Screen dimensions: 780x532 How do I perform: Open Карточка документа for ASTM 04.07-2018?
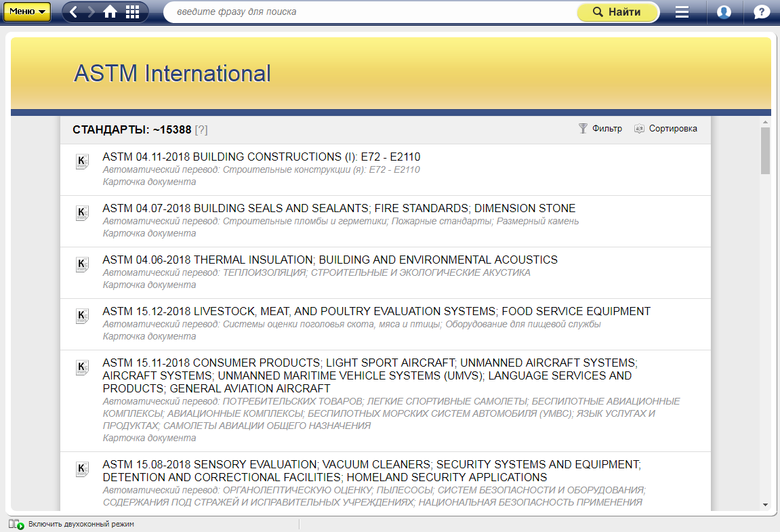click(x=149, y=233)
